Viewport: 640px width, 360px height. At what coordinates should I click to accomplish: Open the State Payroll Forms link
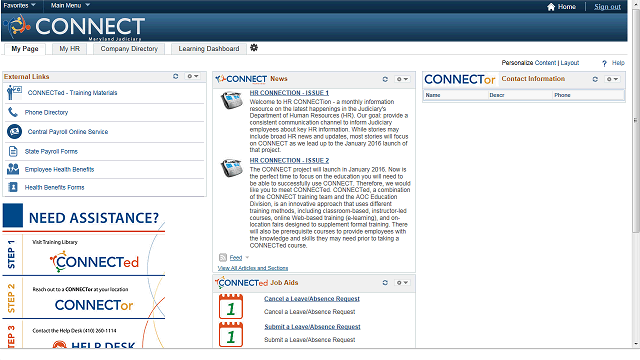(x=51, y=151)
